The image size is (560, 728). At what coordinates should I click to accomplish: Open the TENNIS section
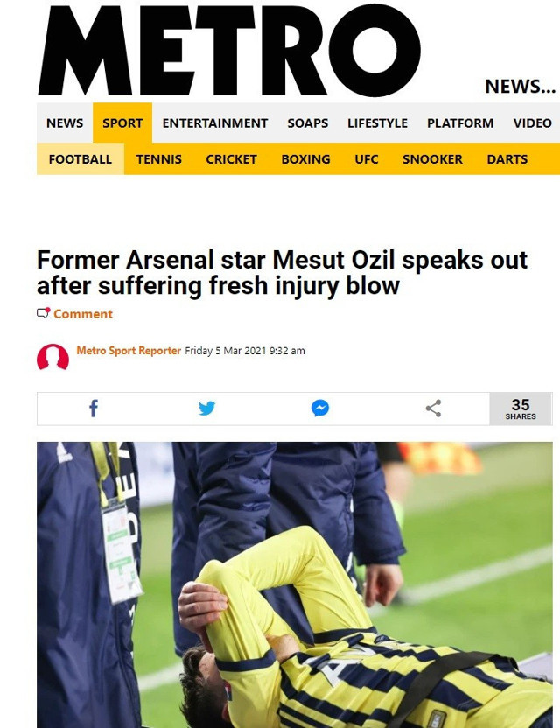[159, 159]
